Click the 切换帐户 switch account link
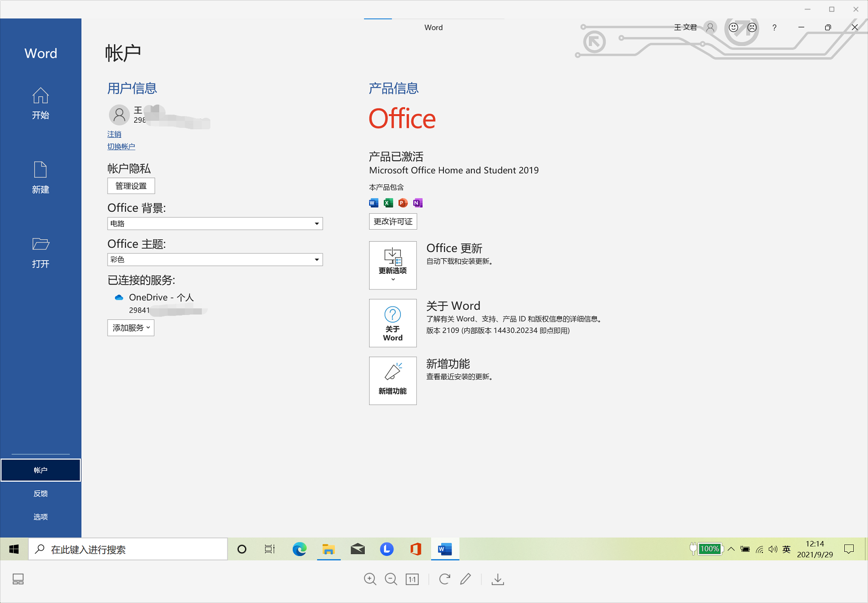Screen dimensions: 868x603 121,146
